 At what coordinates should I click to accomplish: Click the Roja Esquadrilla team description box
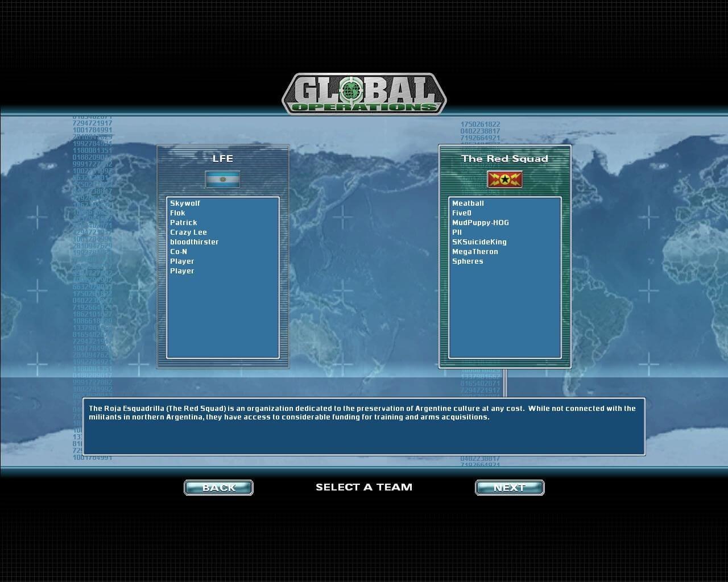click(364, 426)
